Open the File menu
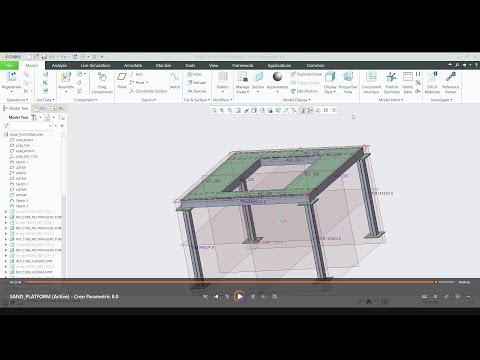The image size is (480, 360). (9, 65)
